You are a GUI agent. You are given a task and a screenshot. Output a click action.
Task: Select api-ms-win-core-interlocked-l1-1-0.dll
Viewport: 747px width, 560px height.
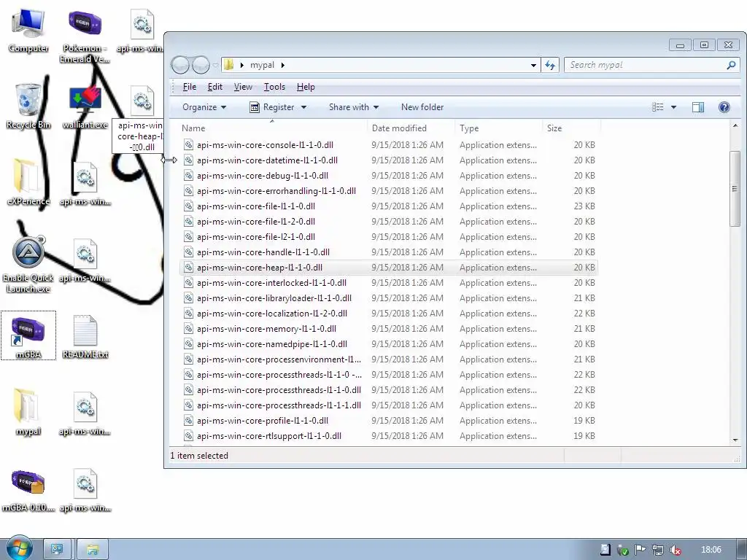(389, 283)
